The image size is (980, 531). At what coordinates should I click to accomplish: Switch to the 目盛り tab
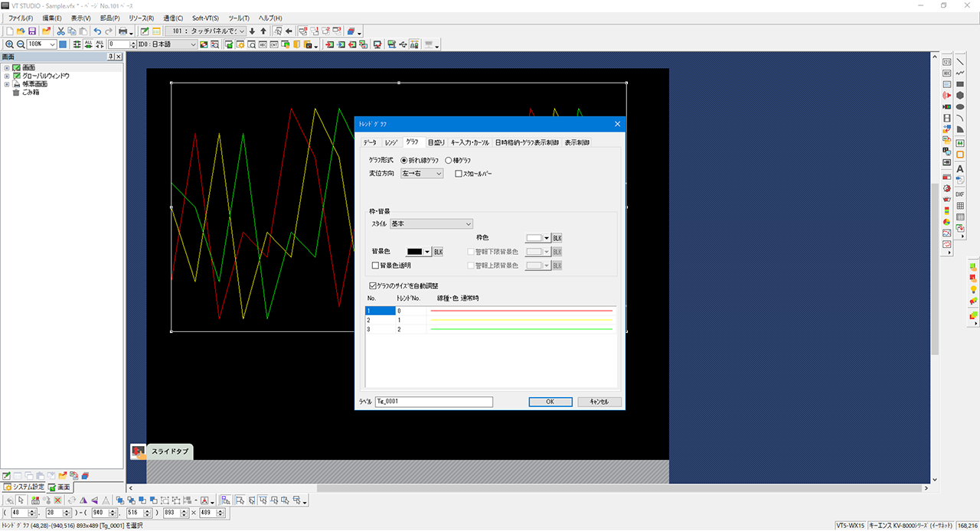coord(436,142)
